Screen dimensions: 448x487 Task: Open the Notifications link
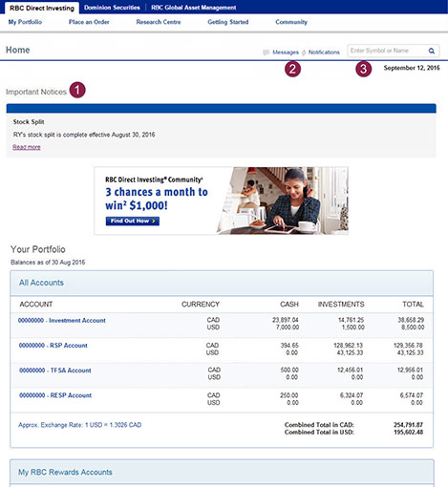324,53
